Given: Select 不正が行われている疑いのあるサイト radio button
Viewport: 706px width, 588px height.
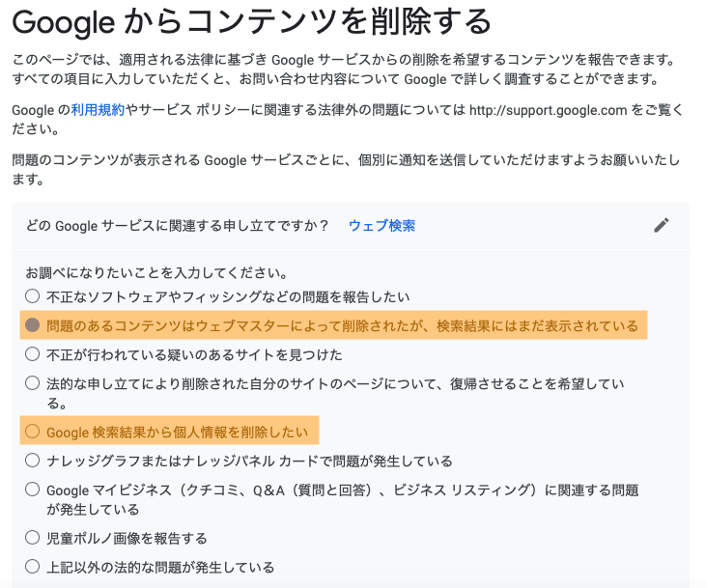Looking at the screenshot, I should [33, 354].
